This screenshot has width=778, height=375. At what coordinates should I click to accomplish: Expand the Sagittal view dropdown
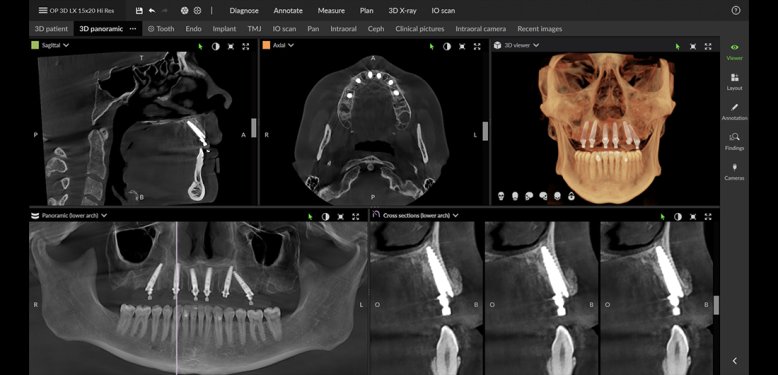coord(66,45)
